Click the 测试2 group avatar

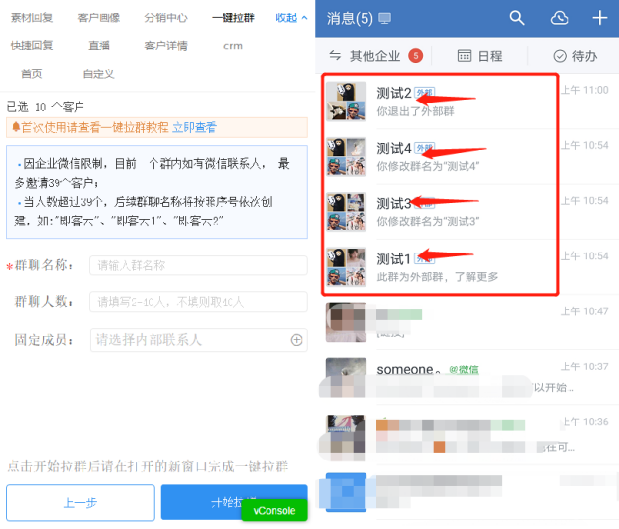tap(346, 101)
